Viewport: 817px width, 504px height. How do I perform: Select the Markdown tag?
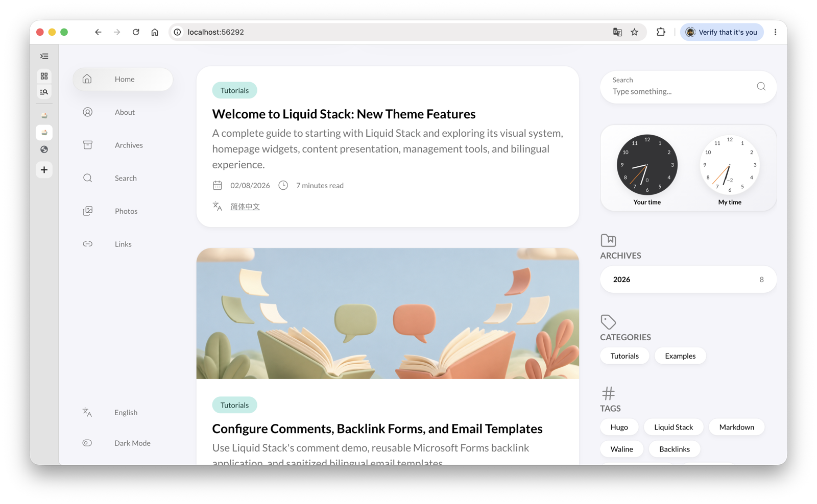[x=736, y=427]
